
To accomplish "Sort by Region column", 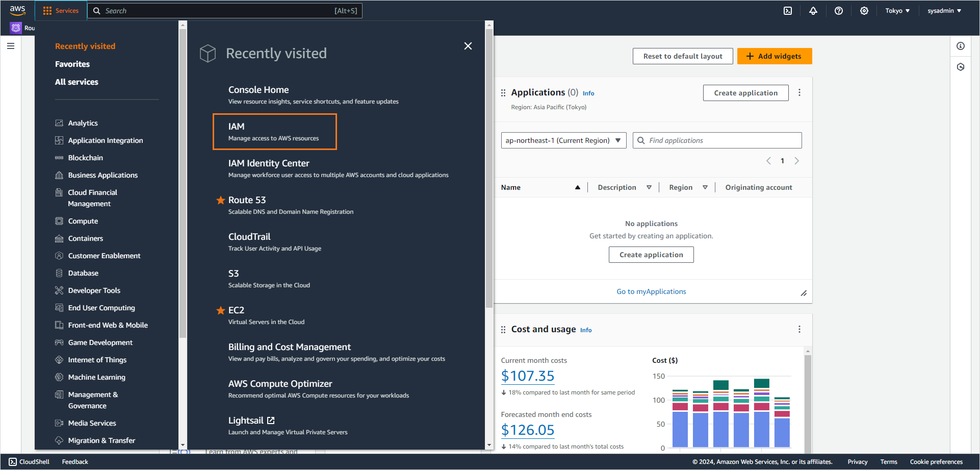I will (x=688, y=187).
